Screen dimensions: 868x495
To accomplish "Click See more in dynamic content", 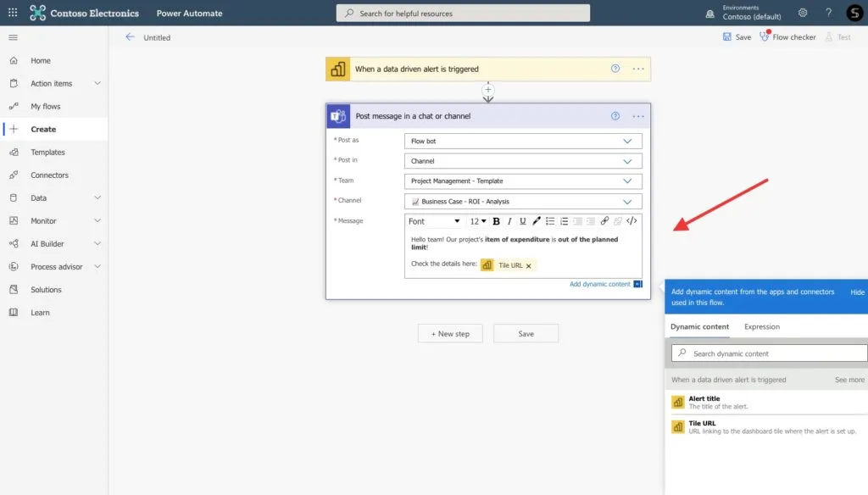I will (x=849, y=380).
